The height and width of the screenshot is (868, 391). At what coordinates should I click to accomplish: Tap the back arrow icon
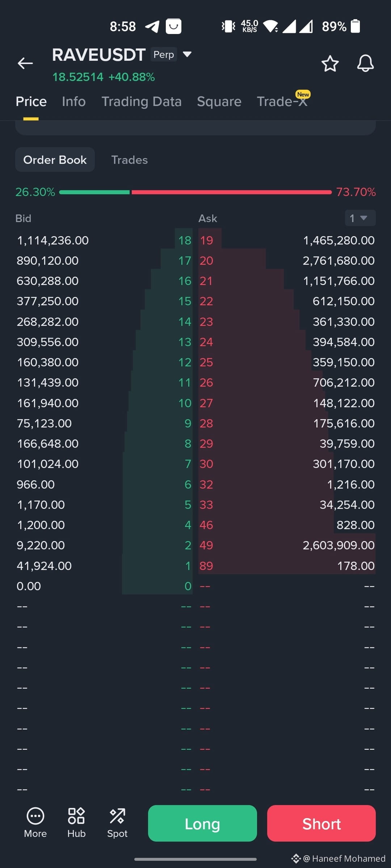[25, 63]
